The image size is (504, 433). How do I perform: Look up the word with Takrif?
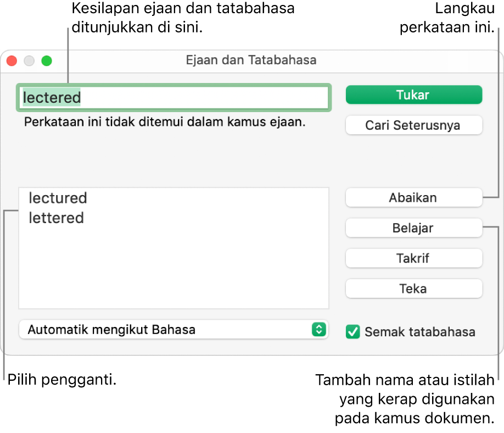tap(413, 258)
